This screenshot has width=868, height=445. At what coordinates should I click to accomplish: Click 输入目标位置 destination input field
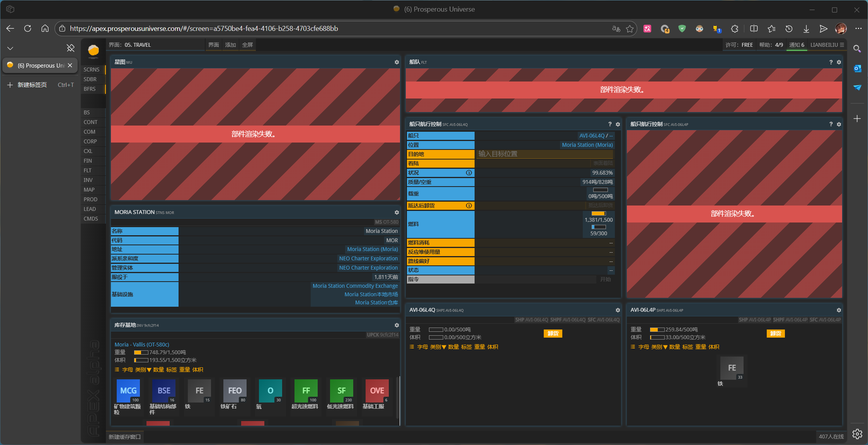point(545,154)
